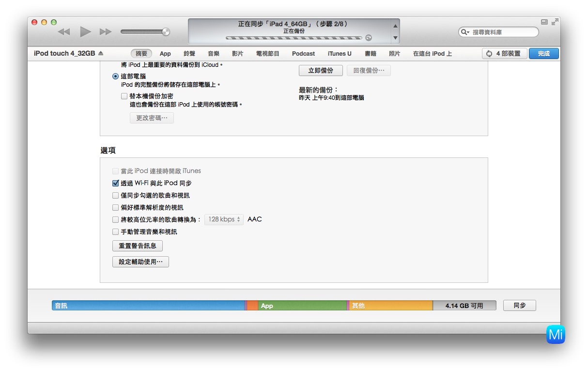
Task: Click the Fast-forward (next track) button
Action: point(106,32)
